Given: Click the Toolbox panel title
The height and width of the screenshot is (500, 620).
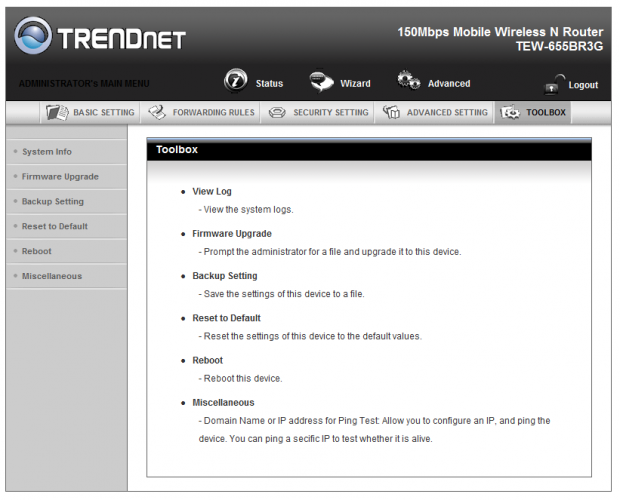Looking at the screenshot, I should click(x=177, y=150).
